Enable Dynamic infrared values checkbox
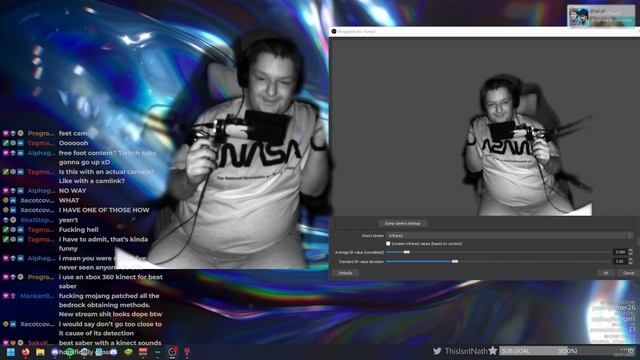 pos(388,244)
